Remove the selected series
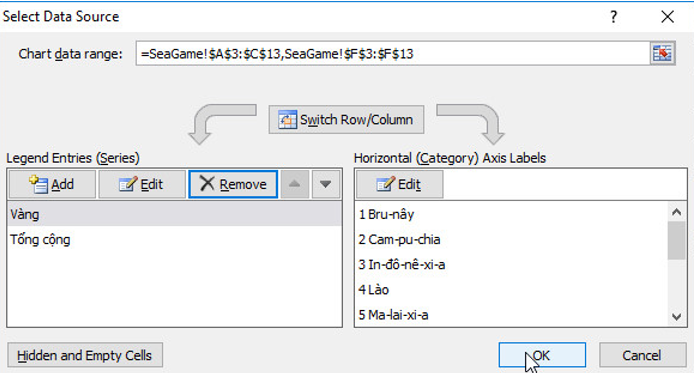The image size is (694, 373). 233,184
